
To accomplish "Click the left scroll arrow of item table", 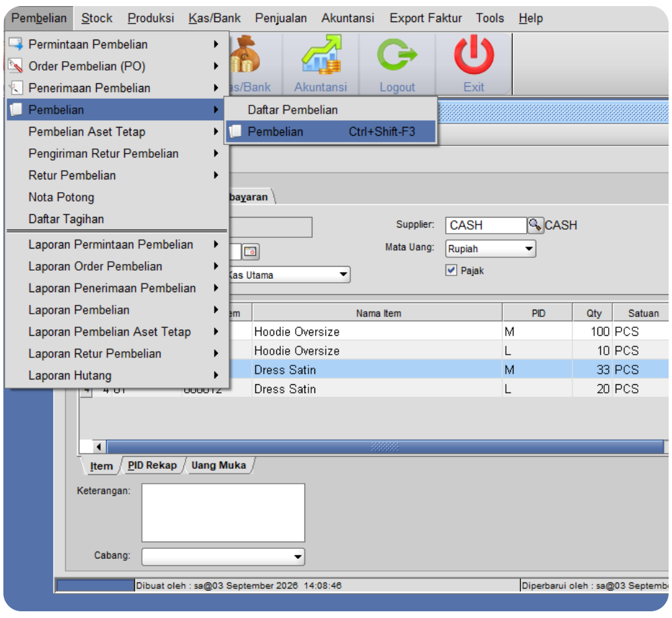I will coord(99,447).
